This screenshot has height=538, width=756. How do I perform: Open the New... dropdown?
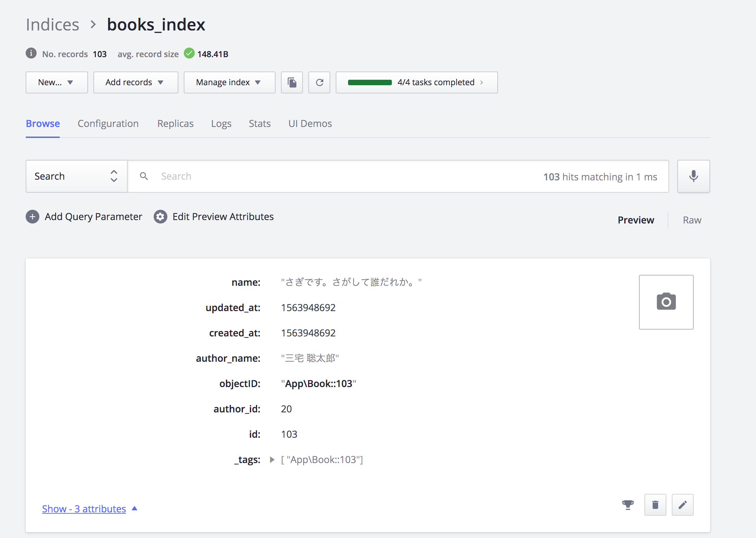point(56,82)
